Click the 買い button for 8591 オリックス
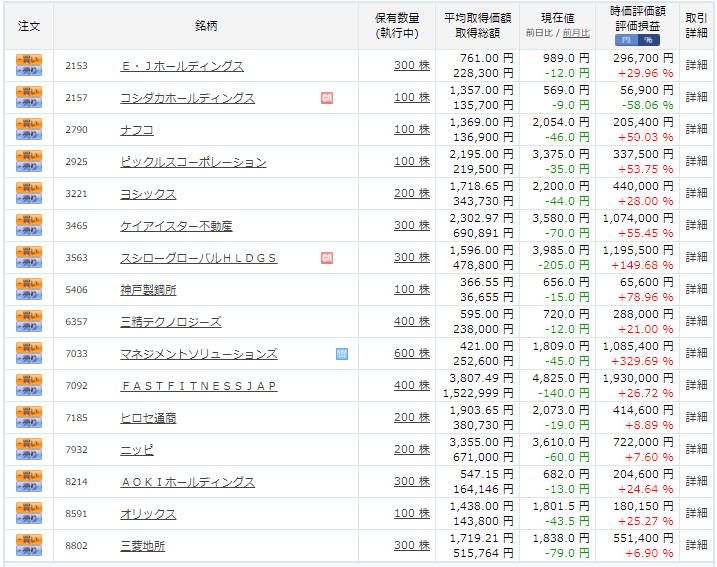This screenshot has width=717, height=567. point(29,508)
